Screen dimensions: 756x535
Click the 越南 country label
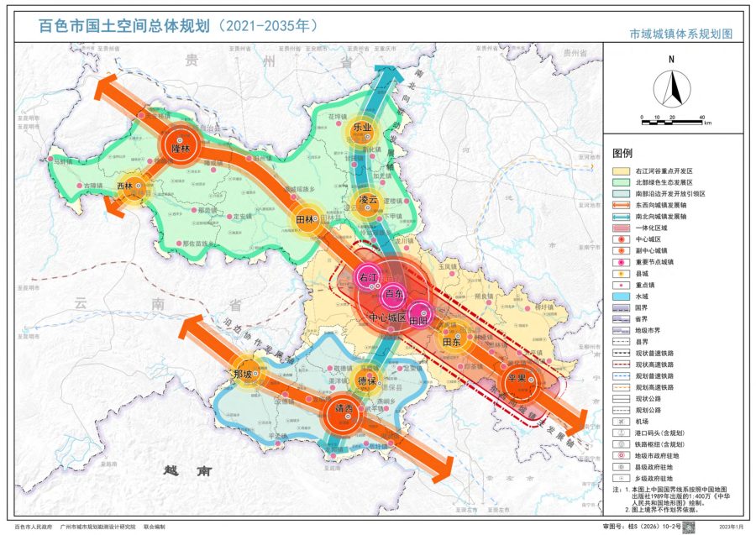click(x=187, y=471)
